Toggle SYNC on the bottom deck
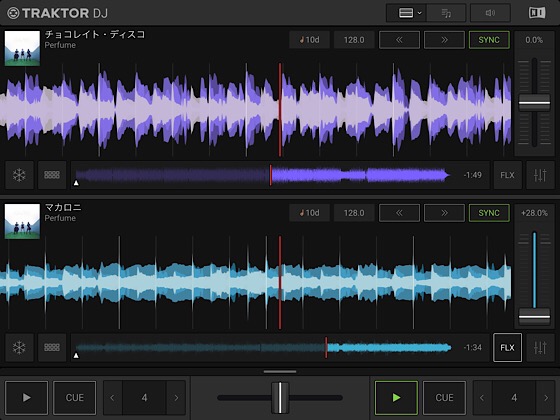The width and height of the screenshot is (560, 420). coord(489,213)
